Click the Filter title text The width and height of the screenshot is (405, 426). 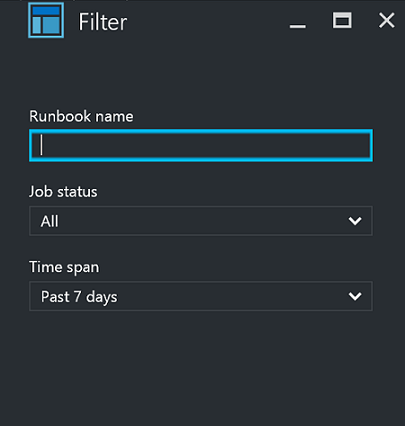[103, 22]
